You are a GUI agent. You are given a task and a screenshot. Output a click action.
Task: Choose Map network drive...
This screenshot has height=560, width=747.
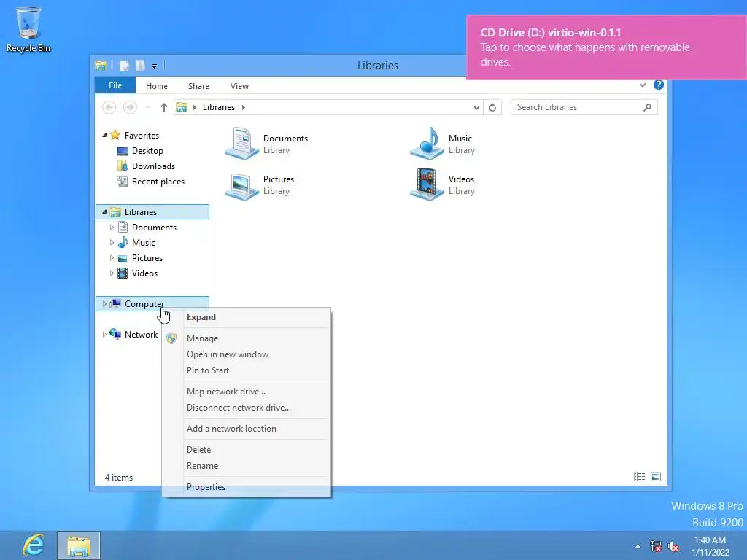point(247,392)
